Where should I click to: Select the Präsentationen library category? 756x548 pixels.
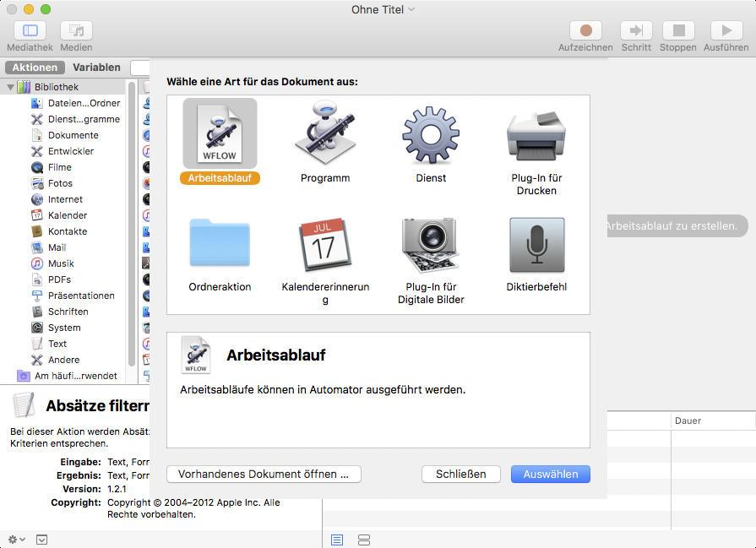coord(73,296)
